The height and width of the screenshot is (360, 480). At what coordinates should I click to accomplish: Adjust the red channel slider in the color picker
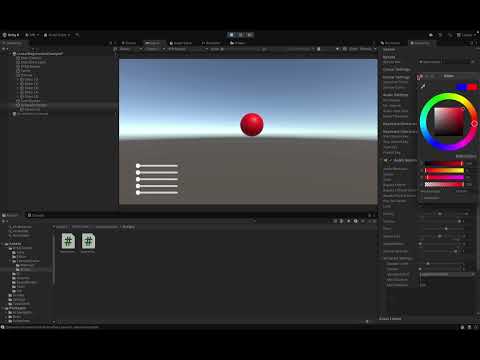(x=444, y=164)
